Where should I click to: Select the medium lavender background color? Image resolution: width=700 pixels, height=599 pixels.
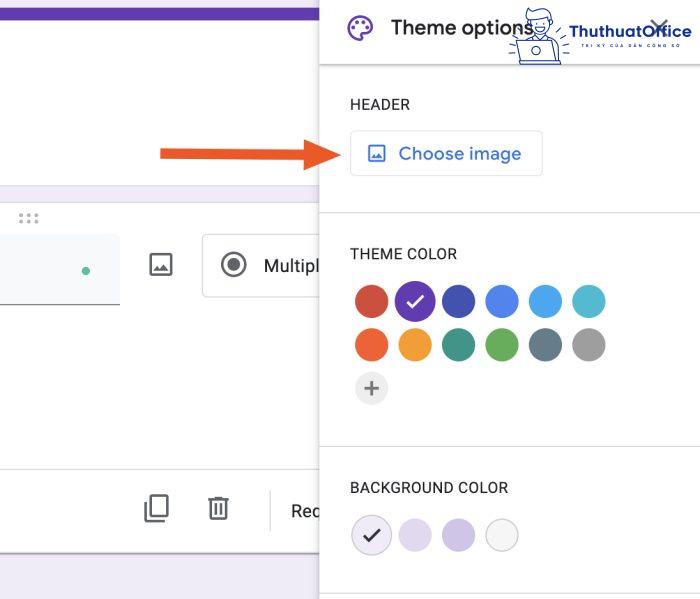[458, 535]
